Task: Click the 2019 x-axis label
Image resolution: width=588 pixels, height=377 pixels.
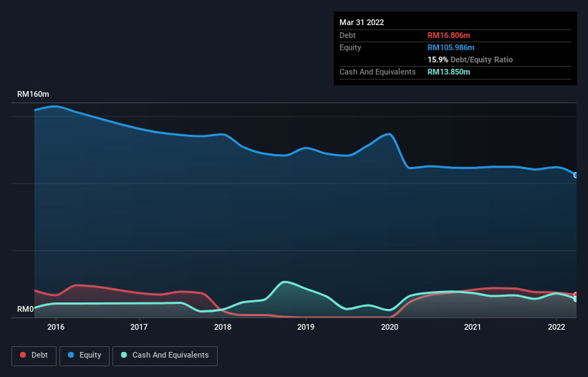Action: (306, 327)
